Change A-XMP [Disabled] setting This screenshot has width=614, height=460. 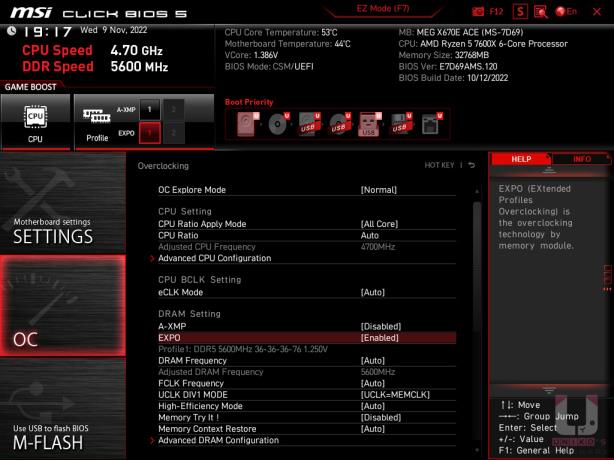381,327
